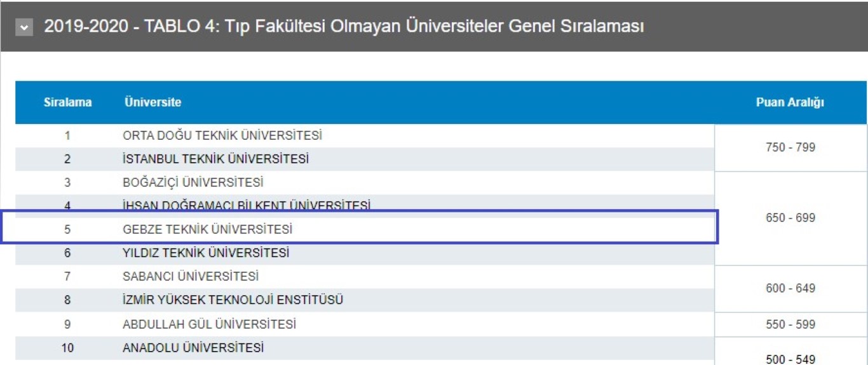Screen dimensions: 868x365
Task: Select the Orta Doğu Teknik Üniversitesi row
Action: point(365,135)
